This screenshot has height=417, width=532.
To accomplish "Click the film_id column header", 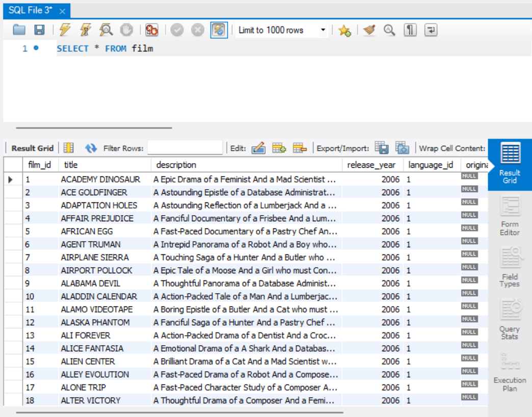I will [x=40, y=165].
